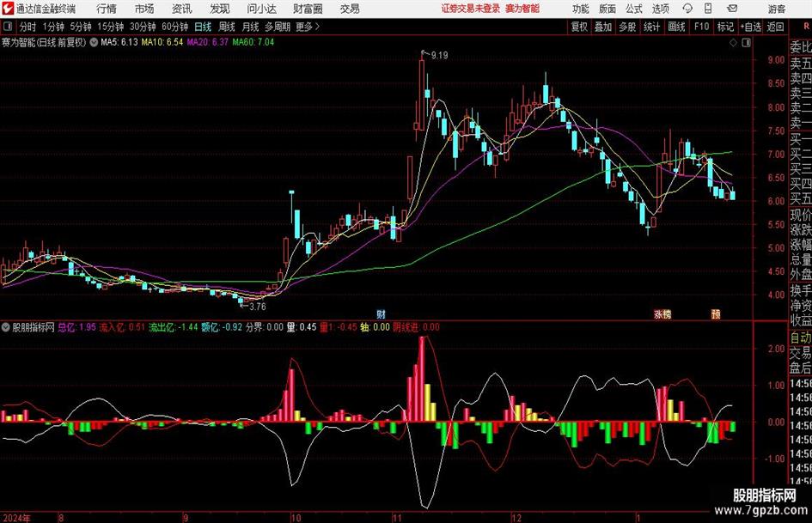The height and width of the screenshot is (523, 812).
Task: Click the MA60: 7.04 label
Action: coord(253,42)
